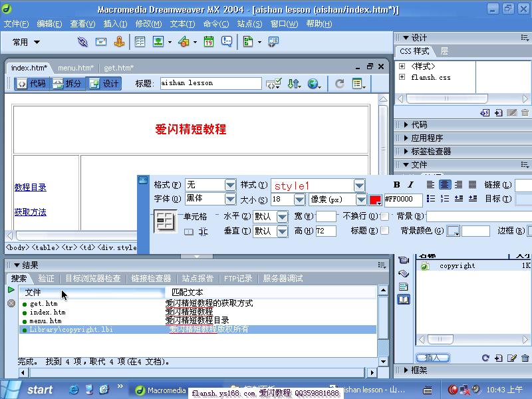Insert an image from the insert bar
This screenshot has height=399, width=532.
point(158,42)
